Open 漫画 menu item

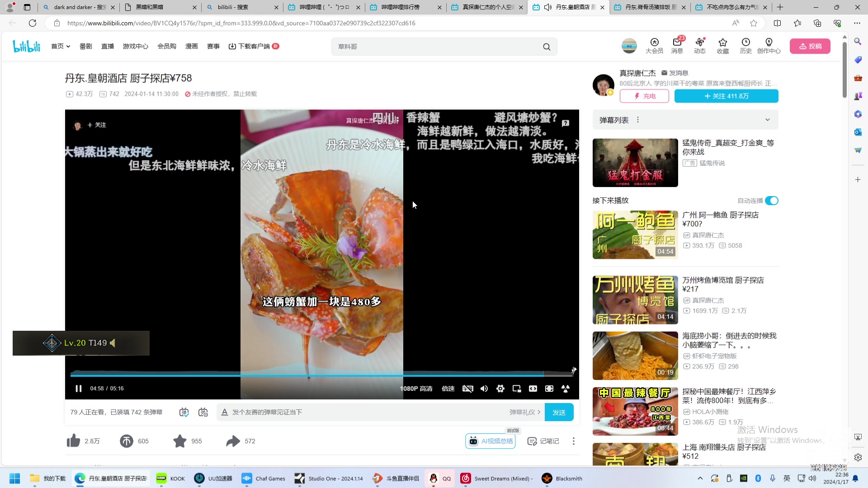[192, 46]
